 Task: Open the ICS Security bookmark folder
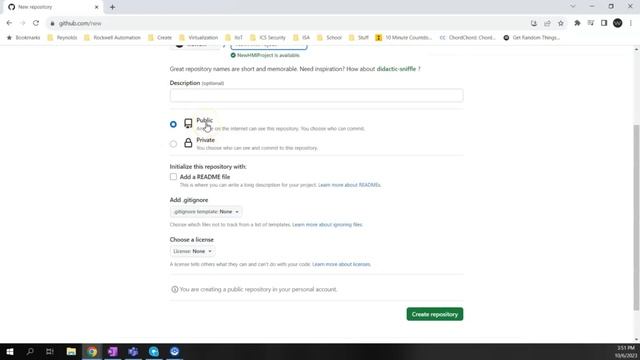[268, 38]
